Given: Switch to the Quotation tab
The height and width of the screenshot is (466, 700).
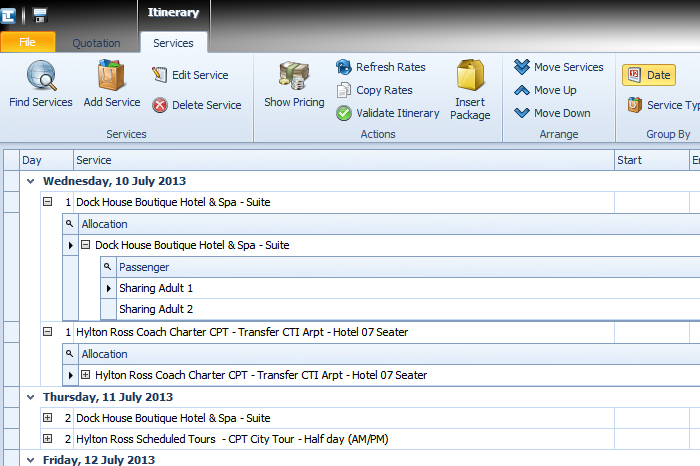Looking at the screenshot, I should point(96,43).
